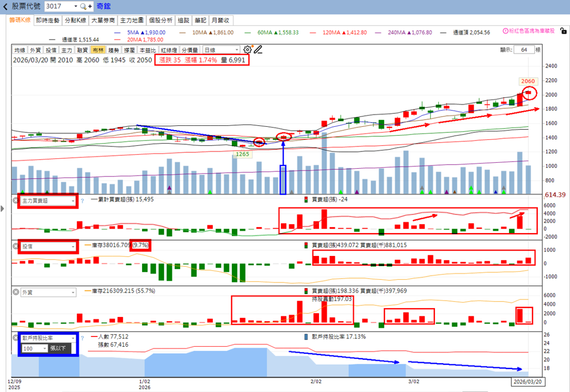Click the 累計買賣超(張) 15,495 label
The height and width of the screenshot is (392, 570).
(122, 199)
